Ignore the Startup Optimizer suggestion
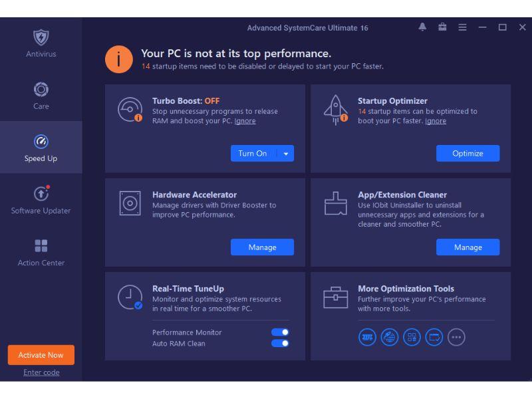 click(x=436, y=121)
